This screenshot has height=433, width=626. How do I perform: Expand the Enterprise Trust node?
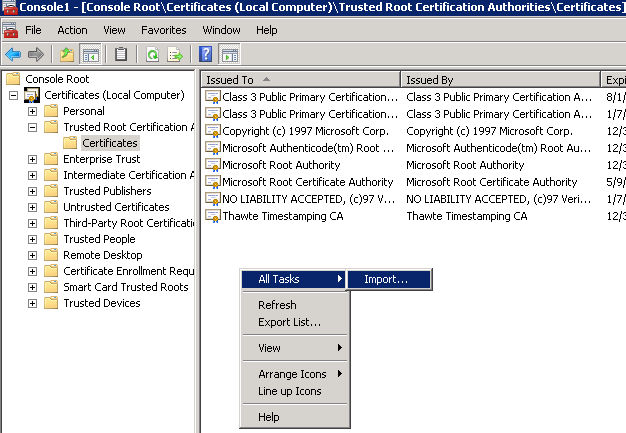click(32, 159)
